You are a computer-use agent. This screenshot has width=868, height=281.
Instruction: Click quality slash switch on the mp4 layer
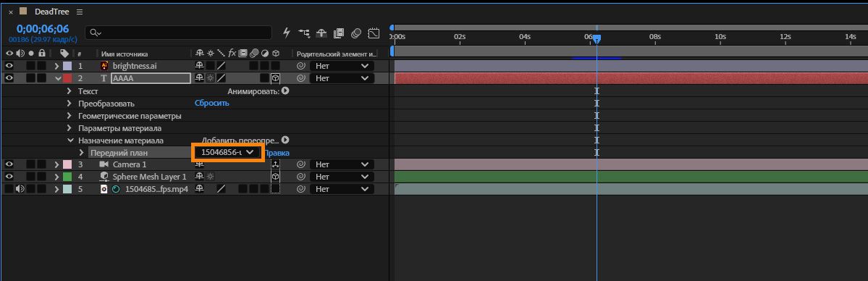pyautogui.click(x=221, y=189)
